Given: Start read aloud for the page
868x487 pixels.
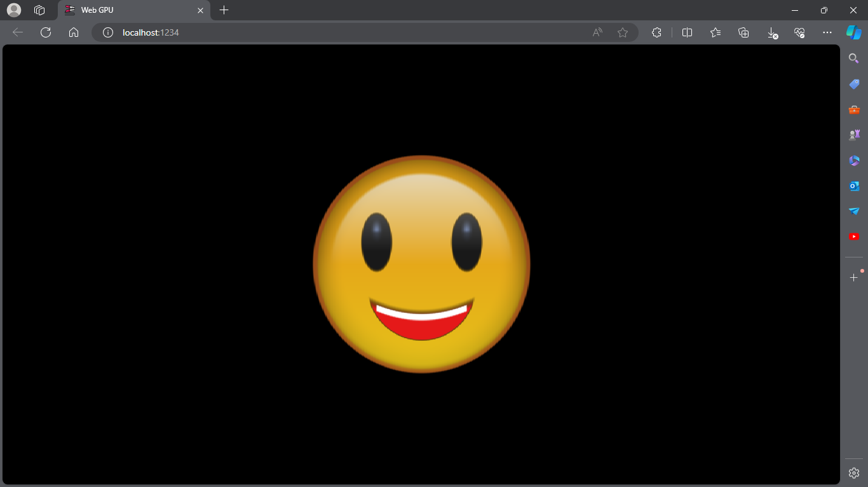Looking at the screenshot, I should click(597, 32).
